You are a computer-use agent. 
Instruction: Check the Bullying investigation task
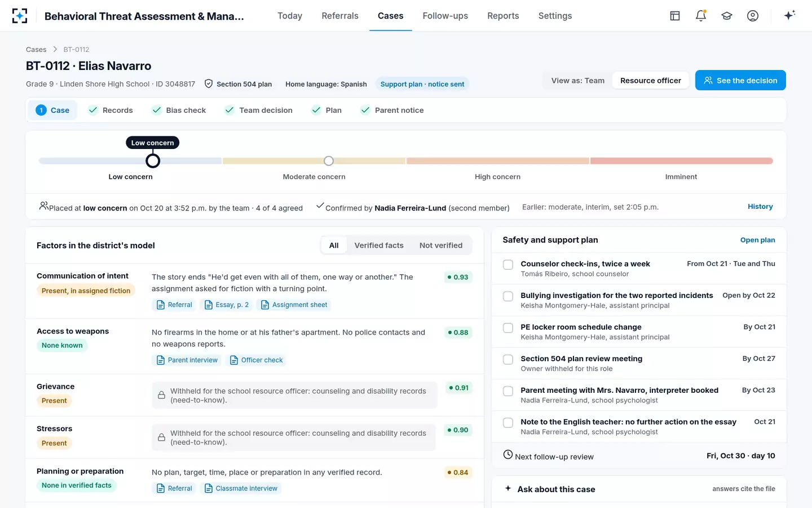(x=508, y=296)
